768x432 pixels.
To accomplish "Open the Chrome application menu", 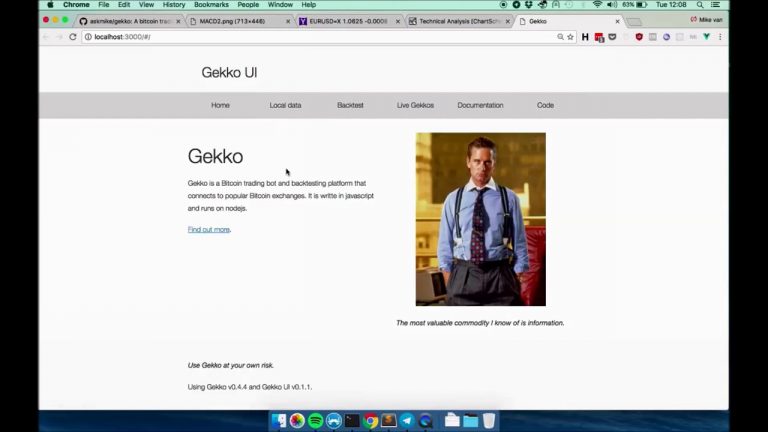I will [76, 5].
